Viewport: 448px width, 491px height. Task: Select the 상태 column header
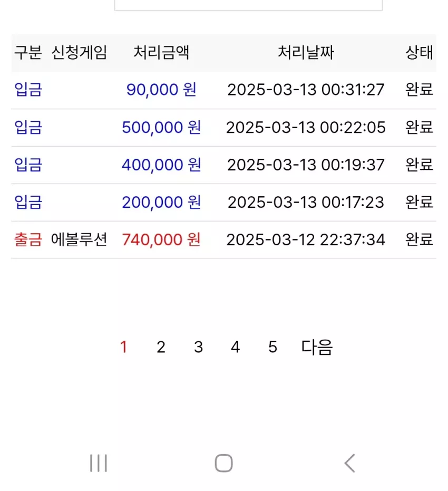[x=419, y=52]
